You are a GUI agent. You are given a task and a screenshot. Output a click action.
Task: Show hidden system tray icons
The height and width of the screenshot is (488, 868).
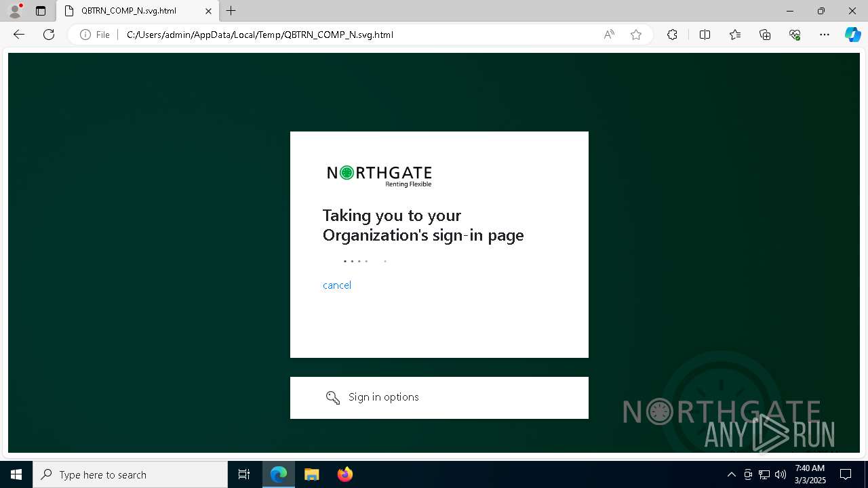click(x=731, y=474)
